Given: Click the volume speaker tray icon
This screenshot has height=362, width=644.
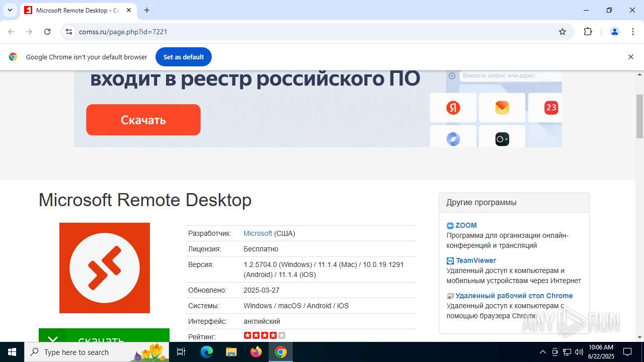Looking at the screenshot, I should pyautogui.click(x=579, y=352).
